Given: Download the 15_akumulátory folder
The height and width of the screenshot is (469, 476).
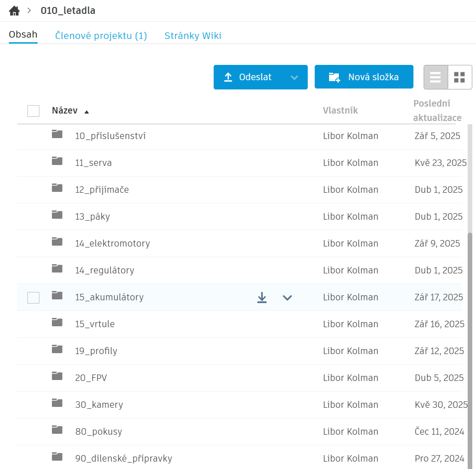Looking at the screenshot, I should click(x=262, y=298).
